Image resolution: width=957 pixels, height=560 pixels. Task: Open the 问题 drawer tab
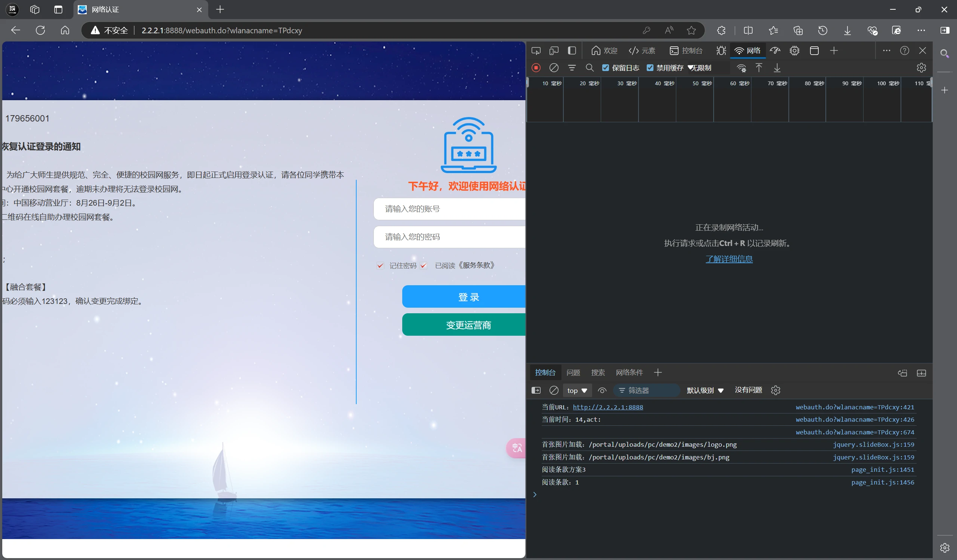(x=573, y=372)
